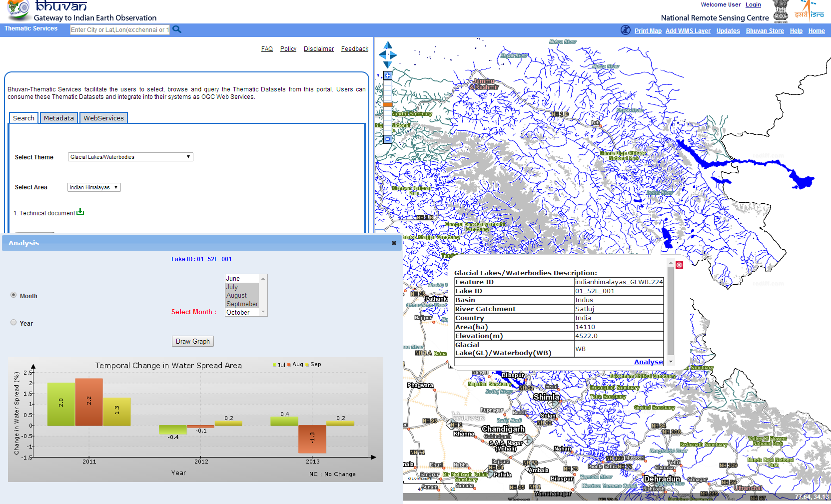The height and width of the screenshot is (504, 831).
Task: Click the Area value 14110 cell
Action: (619, 327)
